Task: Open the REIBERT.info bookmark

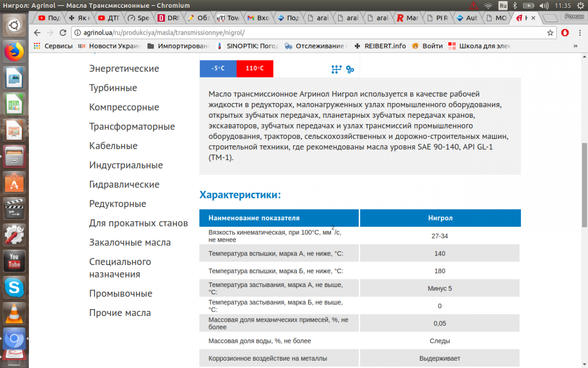Action: [x=380, y=46]
